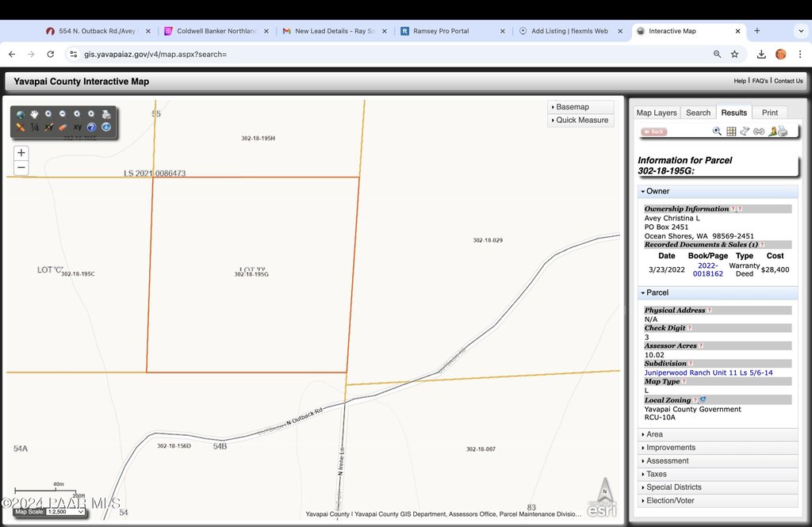Click the globe full extent icon
Screen dimensions: 812x527
21,114
